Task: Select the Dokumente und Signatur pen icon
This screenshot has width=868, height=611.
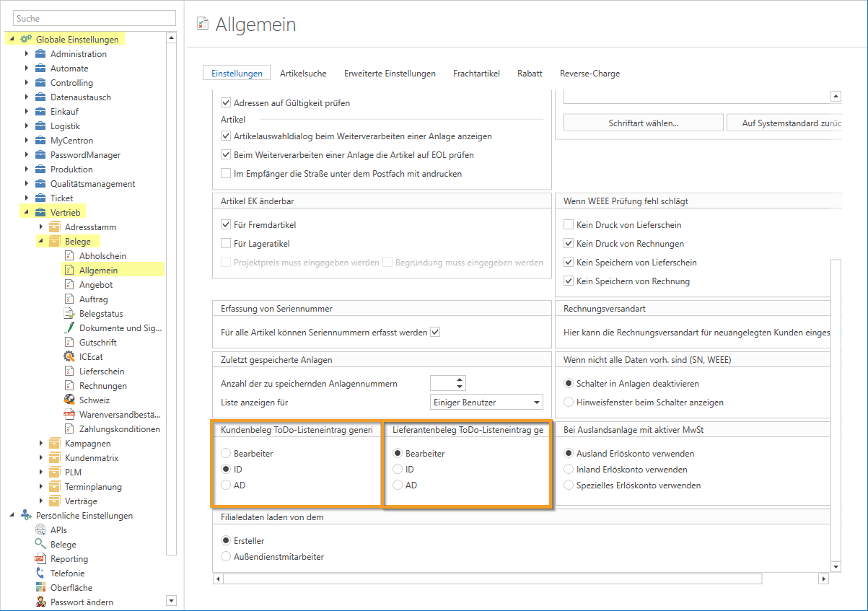Action: pyautogui.click(x=69, y=328)
